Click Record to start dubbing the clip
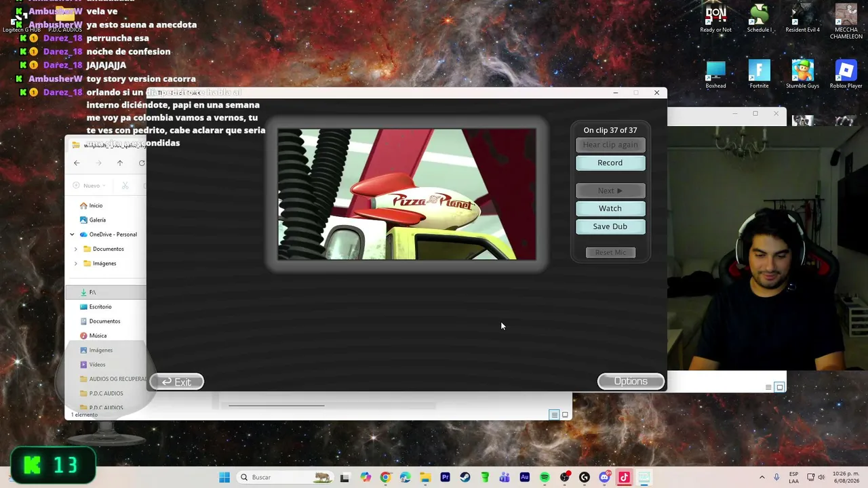868x488 pixels. [610, 163]
